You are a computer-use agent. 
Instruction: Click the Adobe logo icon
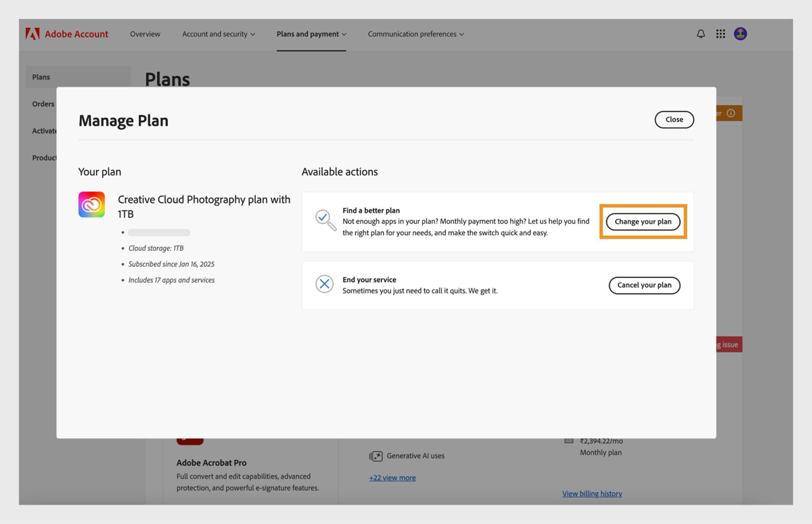33,34
